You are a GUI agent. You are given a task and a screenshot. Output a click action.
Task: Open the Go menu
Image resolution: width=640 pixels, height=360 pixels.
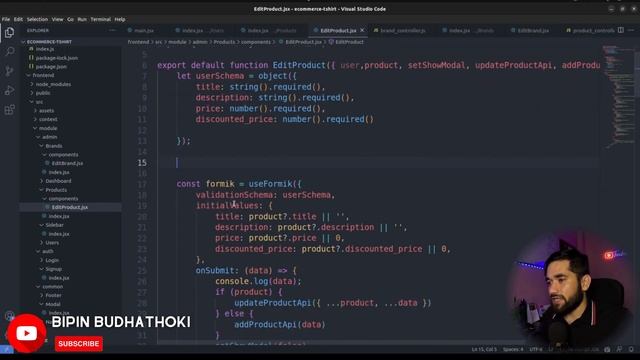coord(71,19)
